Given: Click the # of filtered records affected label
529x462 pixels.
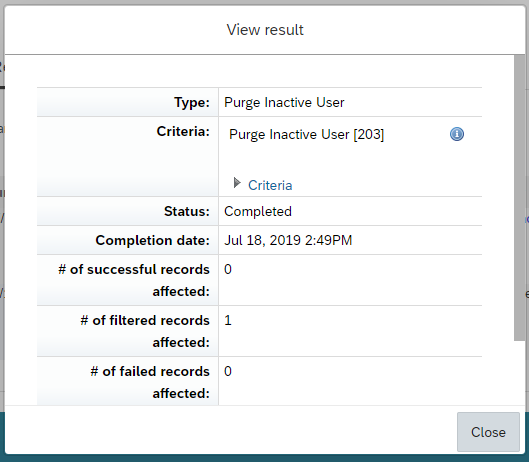Looking at the screenshot, I should point(145,331).
